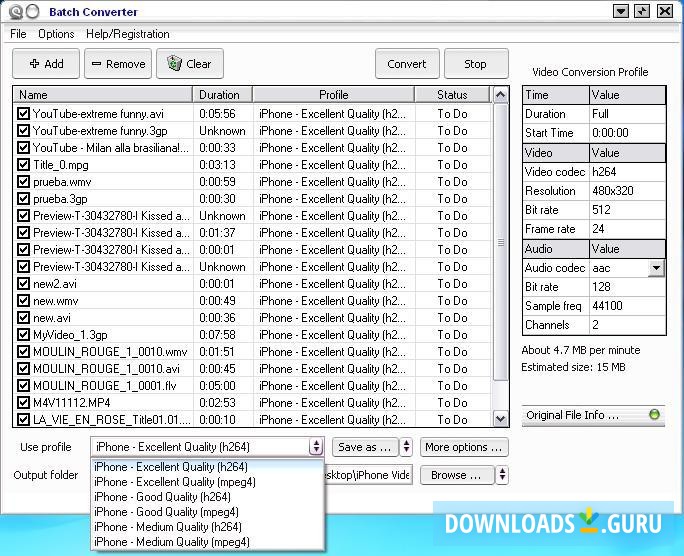Click the video Bit rate value 512
684x556 pixels.
click(x=627, y=210)
